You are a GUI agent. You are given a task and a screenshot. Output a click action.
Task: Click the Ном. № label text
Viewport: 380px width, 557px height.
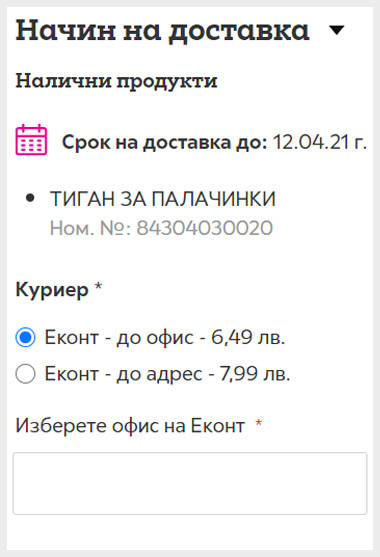(90, 228)
